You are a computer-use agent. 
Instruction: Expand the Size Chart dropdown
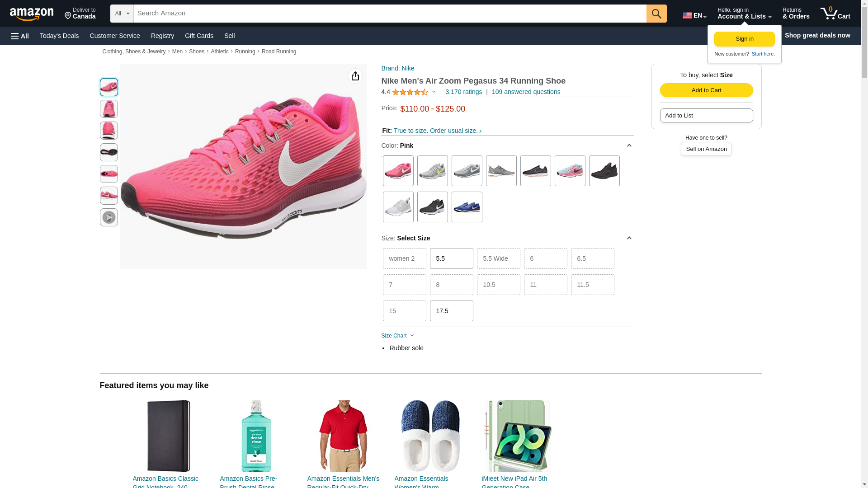click(397, 336)
